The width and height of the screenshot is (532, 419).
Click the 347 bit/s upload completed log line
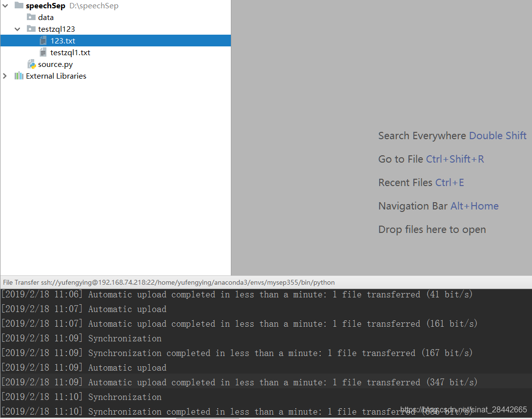239,382
